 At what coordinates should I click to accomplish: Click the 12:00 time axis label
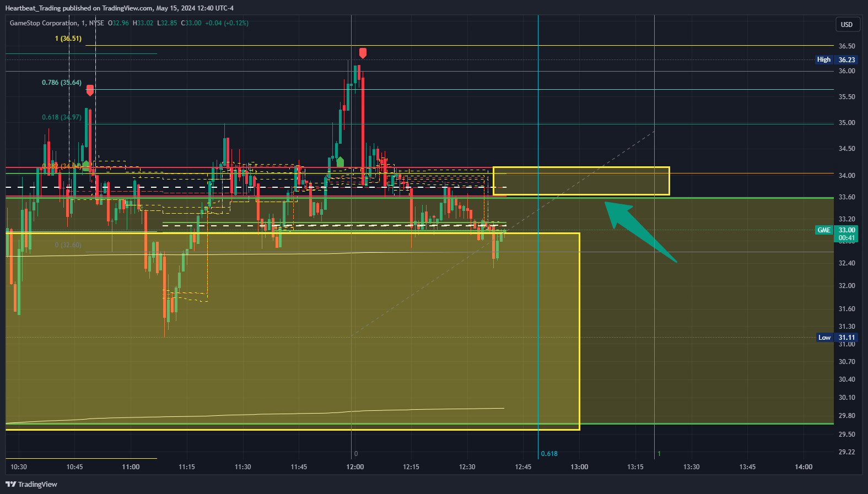pyautogui.click(x=355, y=467)
